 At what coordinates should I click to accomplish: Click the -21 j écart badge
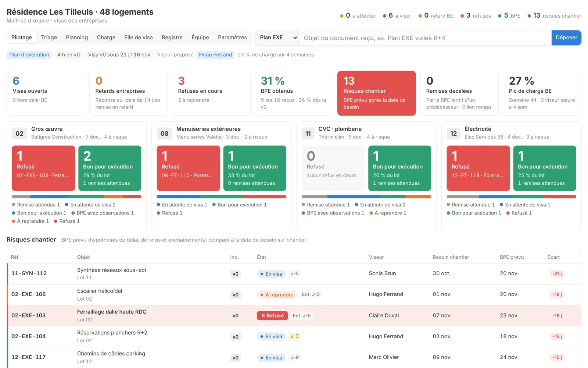[557, 274]
